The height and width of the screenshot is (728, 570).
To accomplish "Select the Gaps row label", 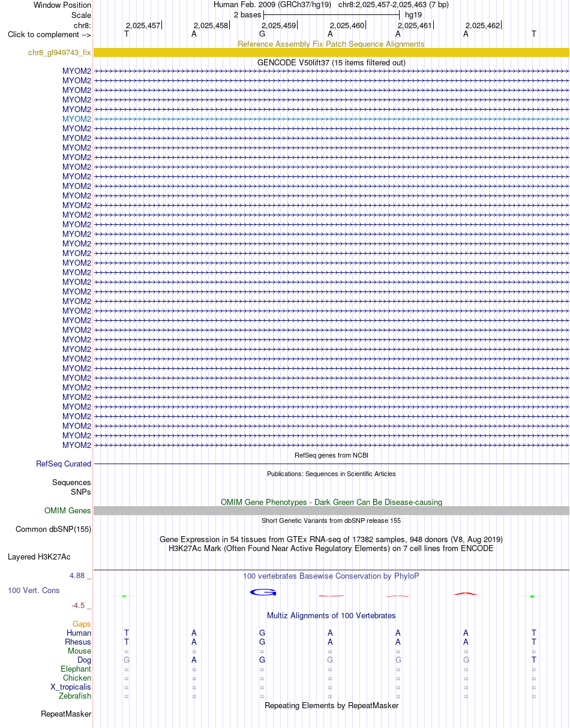I will tap(82, 624).
